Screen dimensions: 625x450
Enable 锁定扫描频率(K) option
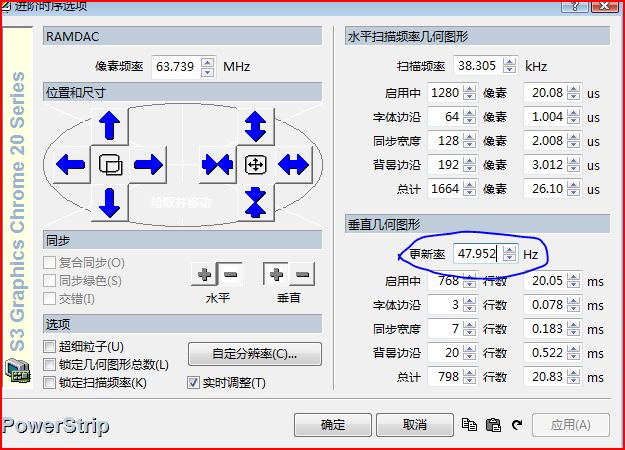(x=49, y=383)
